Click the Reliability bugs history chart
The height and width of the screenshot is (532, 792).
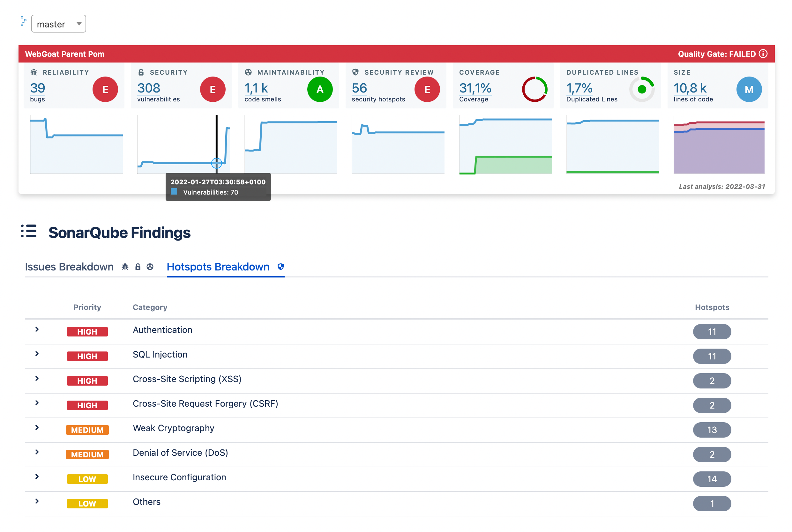(x=76, y=144)
